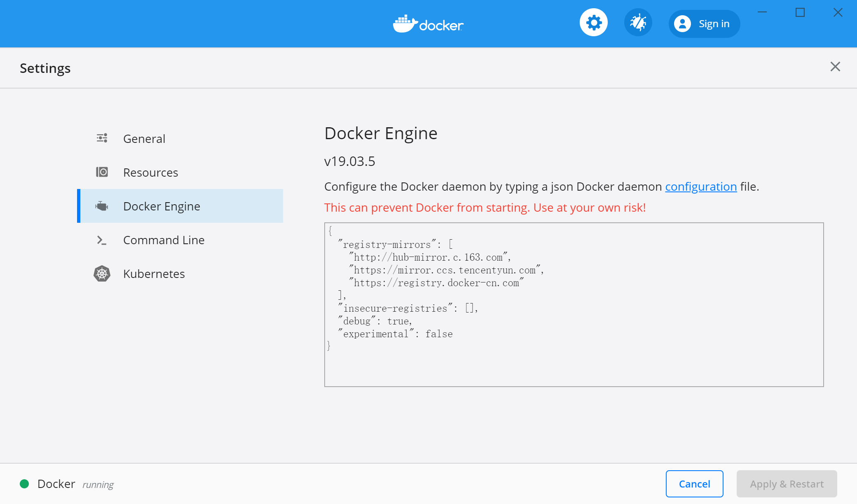
Task: Click the Resources disk icon
Action: [x=102, y=172]
